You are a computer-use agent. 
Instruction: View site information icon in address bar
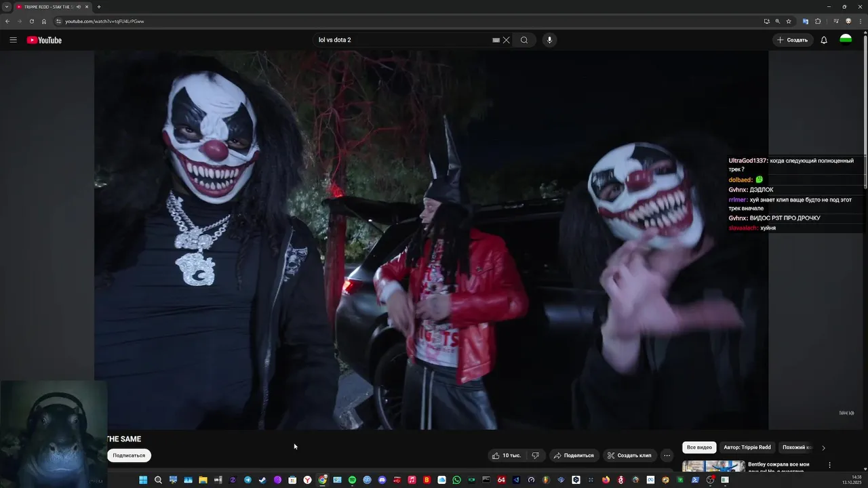point(59,21)
